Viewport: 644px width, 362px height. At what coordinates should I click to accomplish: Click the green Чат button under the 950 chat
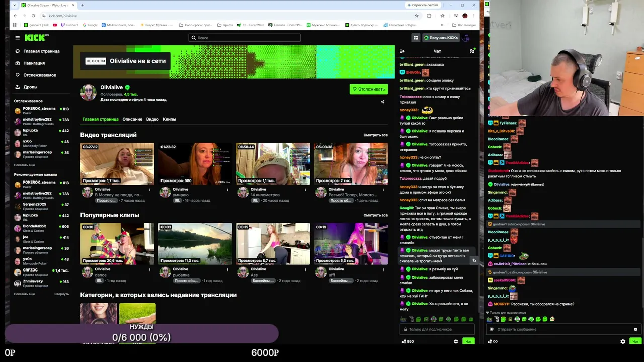coord(468,341)
